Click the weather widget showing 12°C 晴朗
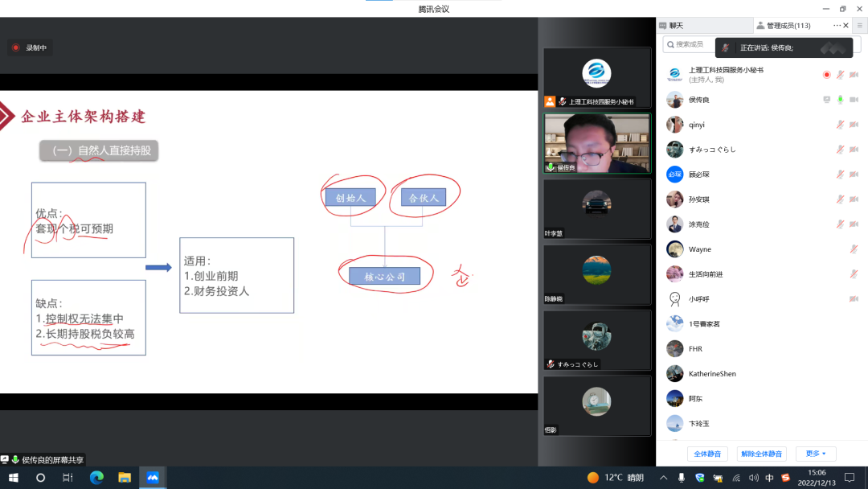Viewport: 868px width, 489px height. 616,478
